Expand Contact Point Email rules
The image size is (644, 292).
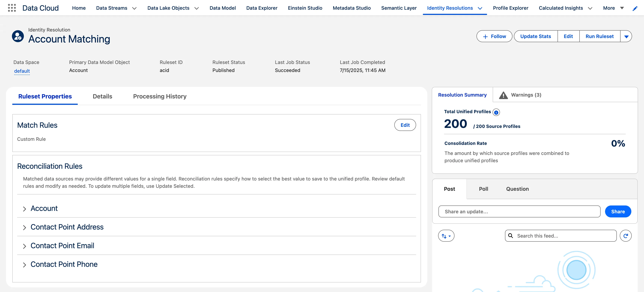(x=24, y=246)
